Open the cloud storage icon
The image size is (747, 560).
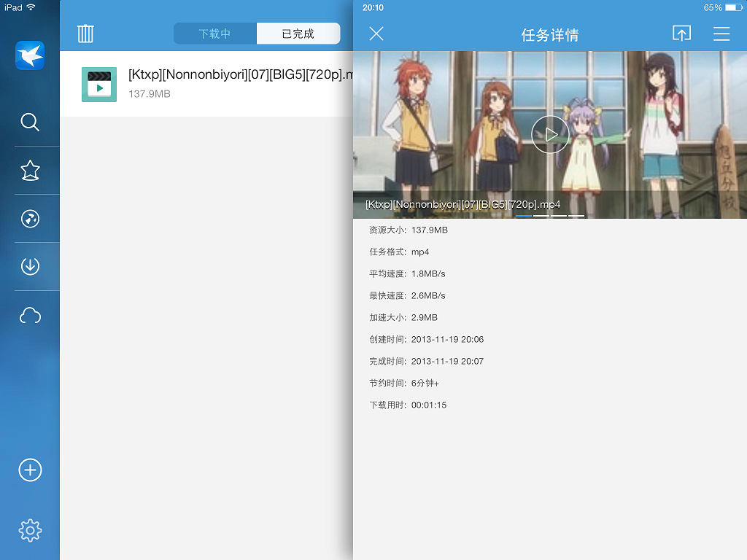pyautogui.click(x=30, y=315)
